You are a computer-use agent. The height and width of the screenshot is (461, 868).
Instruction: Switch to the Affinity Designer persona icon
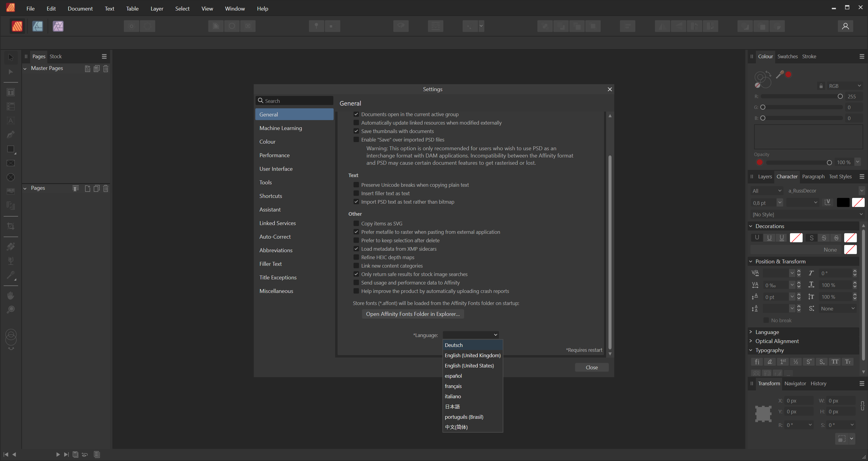tap(37, 26)
